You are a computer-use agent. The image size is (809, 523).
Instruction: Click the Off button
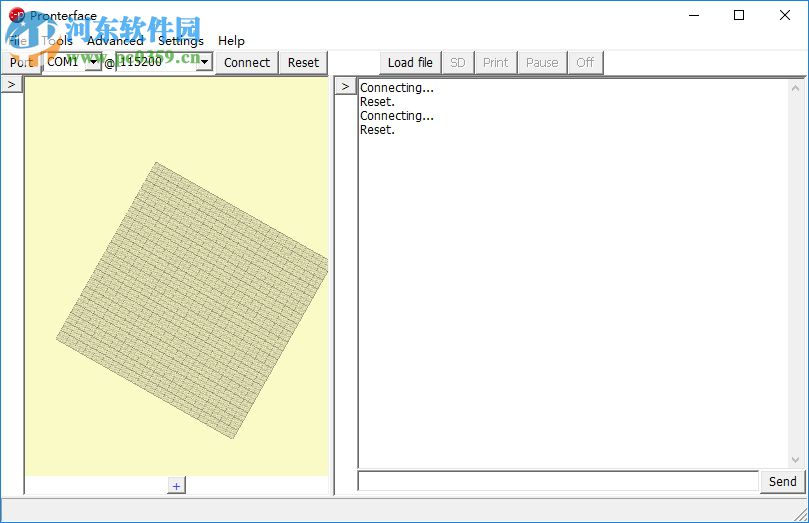tap(585, 63)
